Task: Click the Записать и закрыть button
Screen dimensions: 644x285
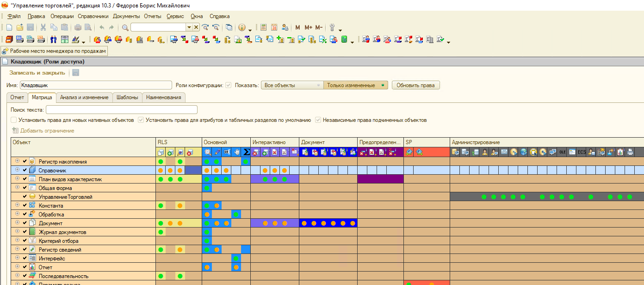Action: [x=37, y=73]
